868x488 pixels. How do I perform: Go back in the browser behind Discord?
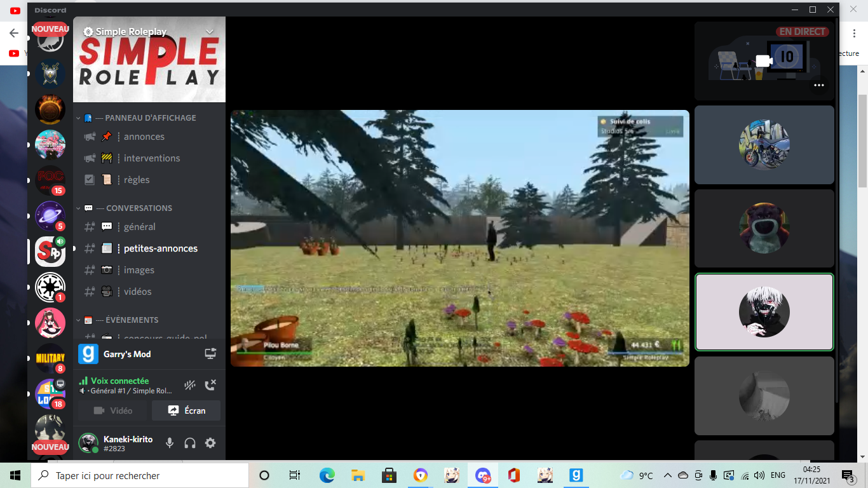14,33
